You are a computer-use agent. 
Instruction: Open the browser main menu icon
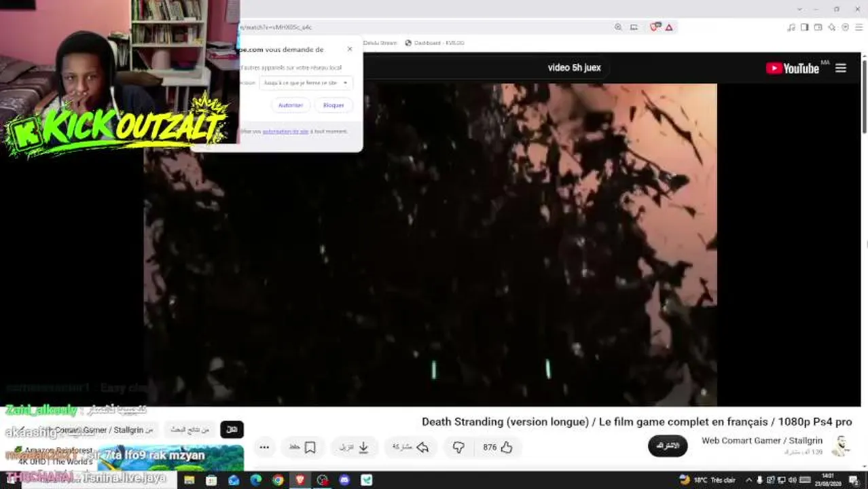point(859,27)
